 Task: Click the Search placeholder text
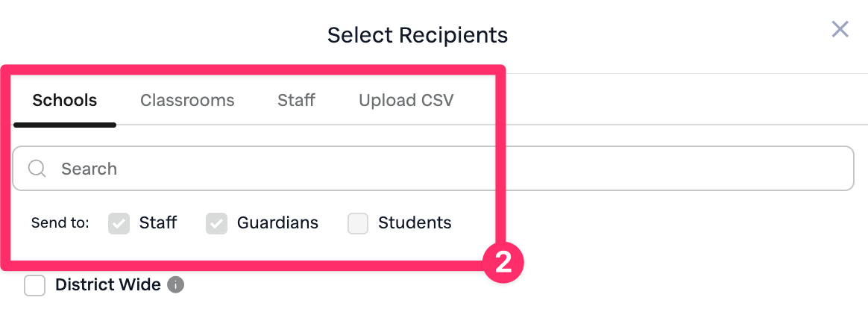click(x=89, y=169)
